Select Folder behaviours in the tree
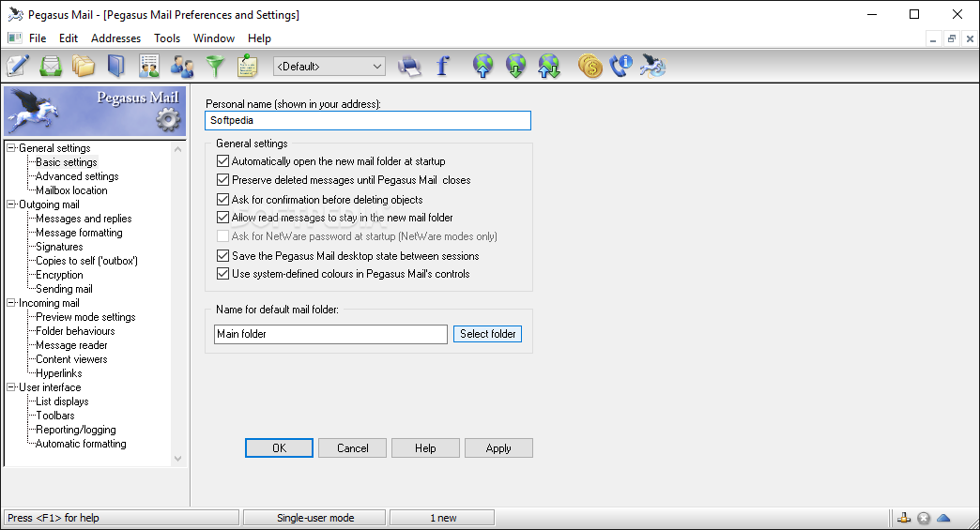This screenshot has width=980, height=530. 75,331
